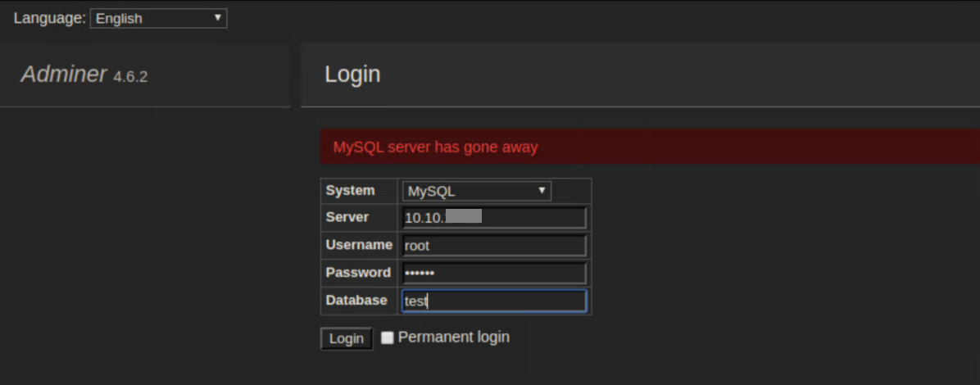Click the Login page heading
The height and width of the screenshot is (385, 980).
point(352,75)
